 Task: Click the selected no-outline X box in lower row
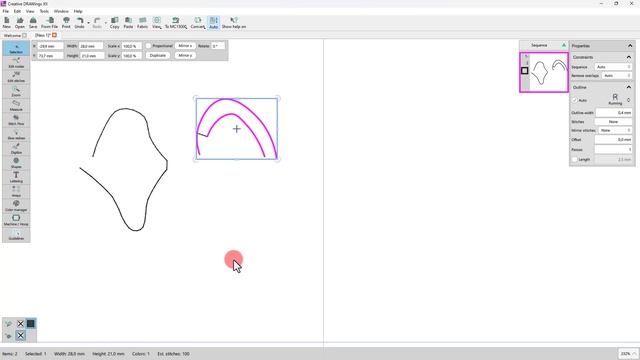[20, 336]
